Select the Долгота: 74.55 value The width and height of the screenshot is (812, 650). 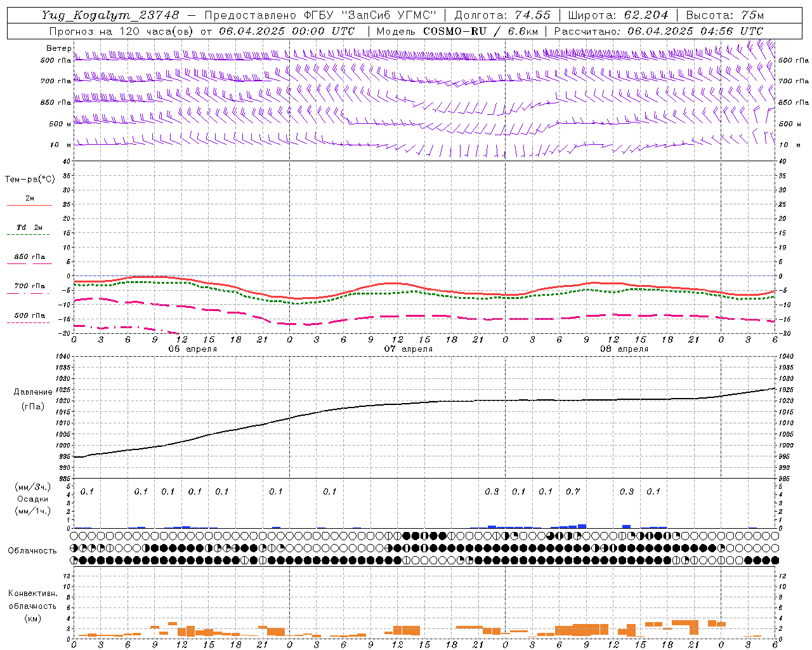pyautogui.click(x=502, y=15)
